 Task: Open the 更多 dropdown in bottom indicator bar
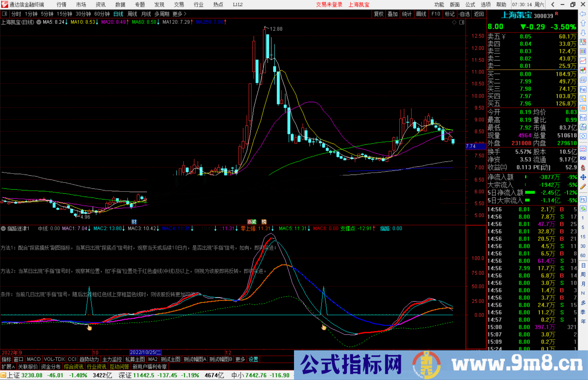[240, 359]
